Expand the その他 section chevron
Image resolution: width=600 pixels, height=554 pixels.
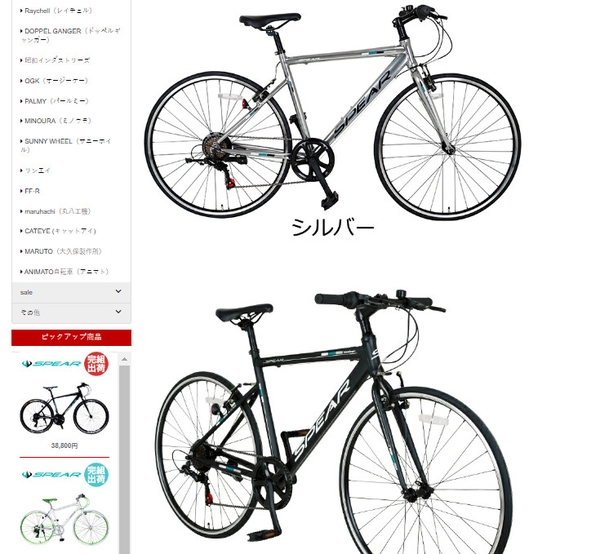pyautogui.click(x=118, y=312)
